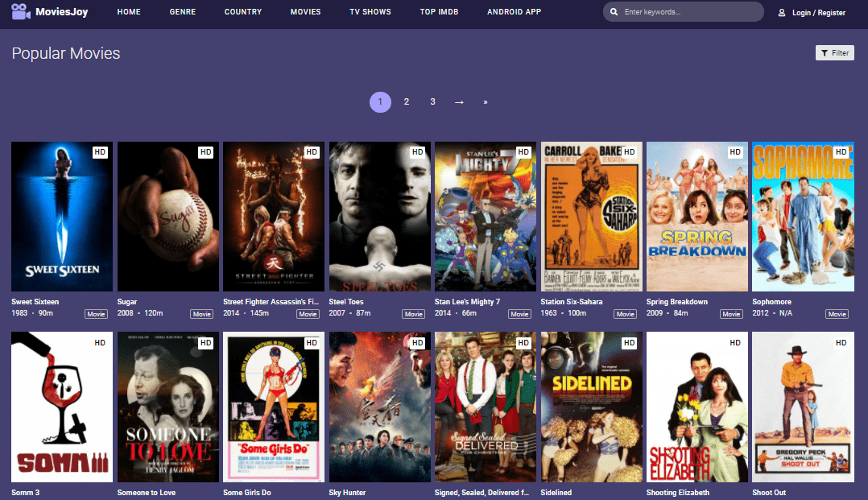Click the Someone to Love title link

coord(147,492)
